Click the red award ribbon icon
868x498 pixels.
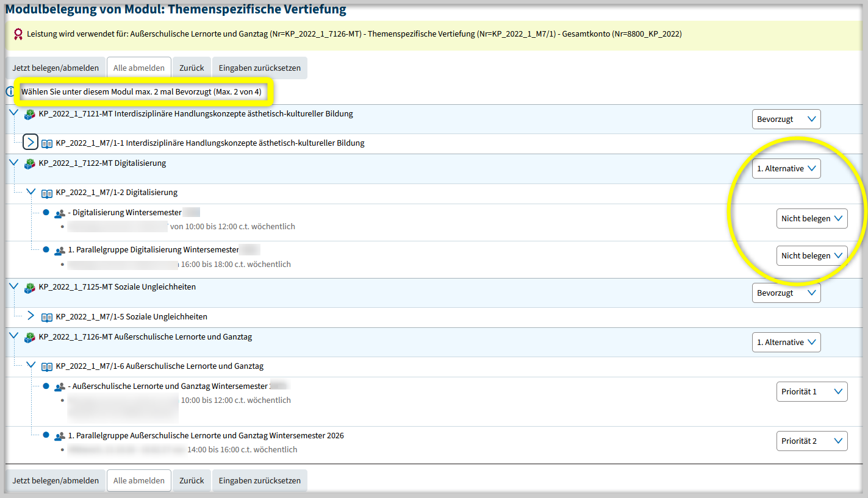[18, 34]
